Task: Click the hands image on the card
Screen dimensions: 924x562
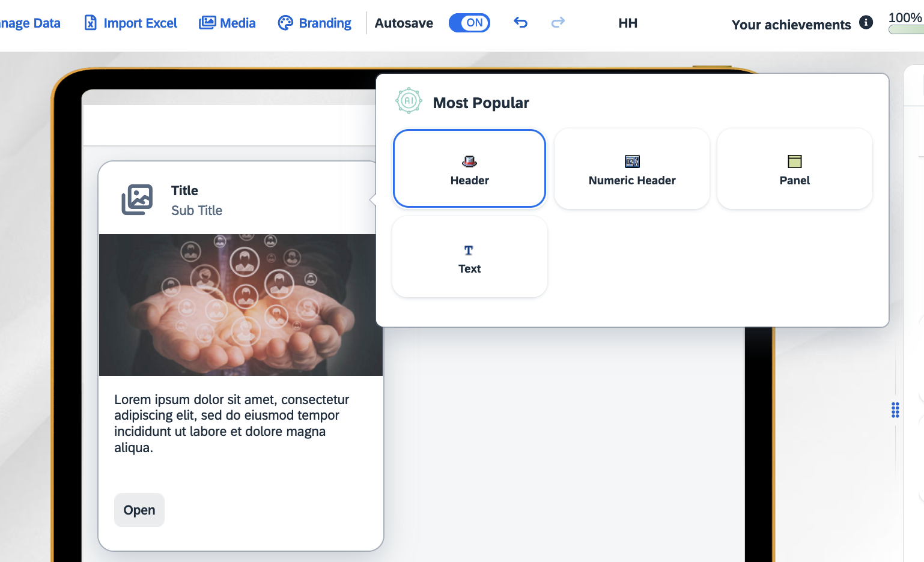Action: coord(240,305)
